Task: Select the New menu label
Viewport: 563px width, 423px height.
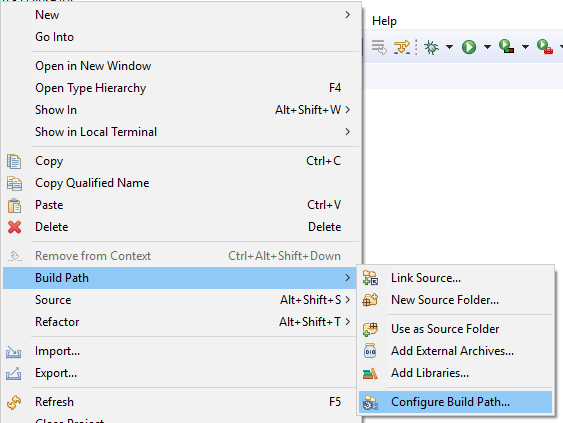Action: point(47,15)
